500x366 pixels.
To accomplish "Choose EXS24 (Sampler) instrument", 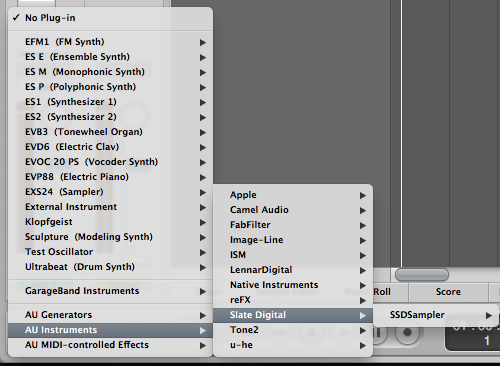I will (x=110, y=192).
